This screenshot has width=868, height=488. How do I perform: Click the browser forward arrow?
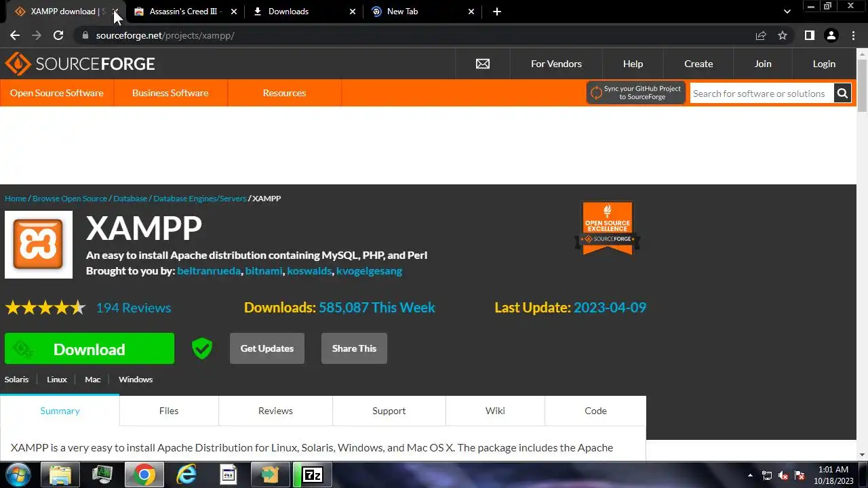[x=37, y=35]
